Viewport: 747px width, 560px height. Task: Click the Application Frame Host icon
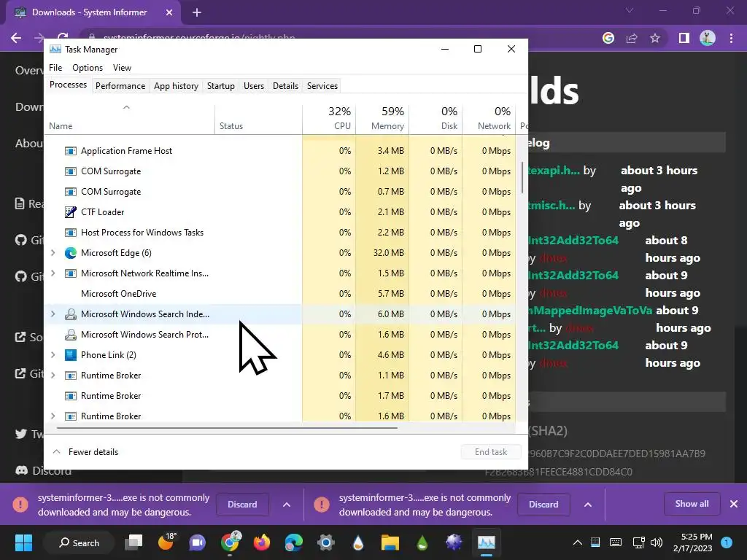point(71,151)
